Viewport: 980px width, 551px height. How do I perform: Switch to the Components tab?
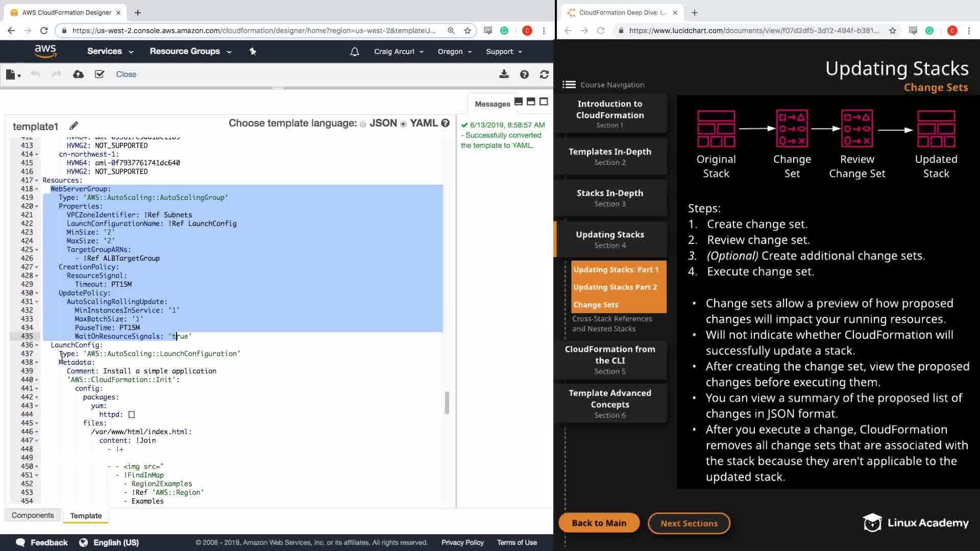(x=33, y=515)
